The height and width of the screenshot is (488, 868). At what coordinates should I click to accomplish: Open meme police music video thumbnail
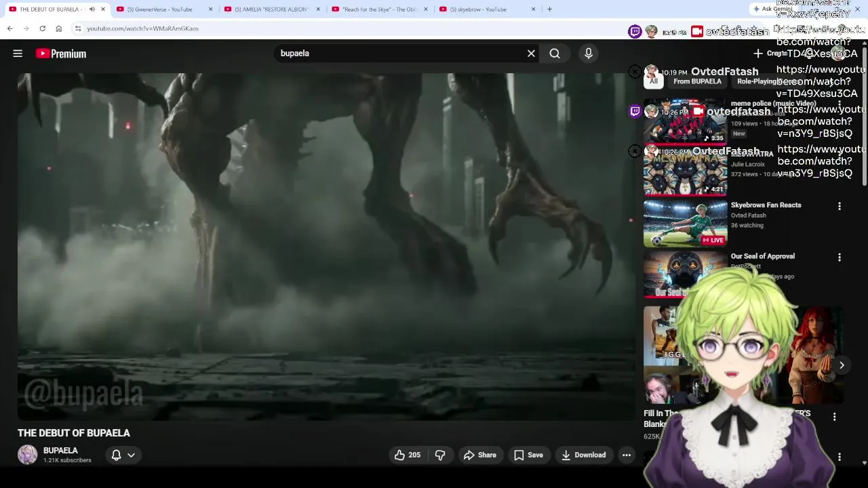(x=685, y=122)
